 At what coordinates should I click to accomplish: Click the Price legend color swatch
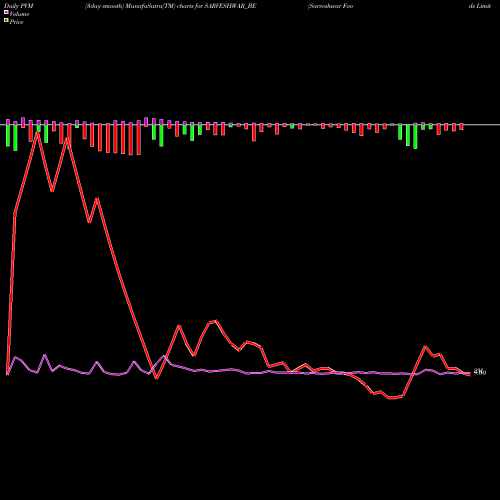click(x=6, y=20)
